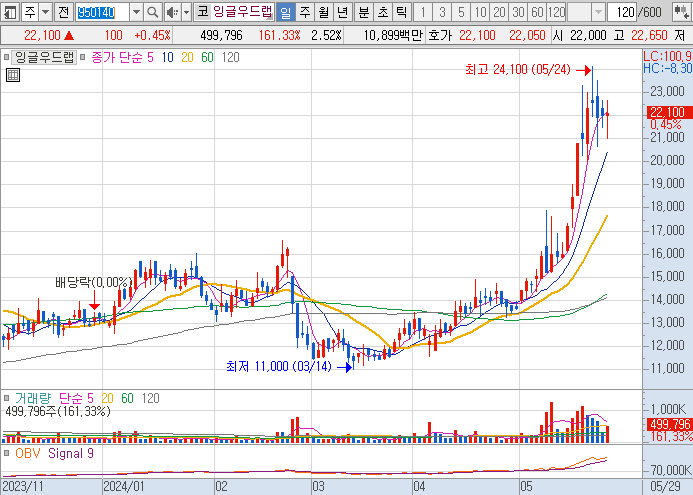Click the current price 22,100 in info bar
This screenshot has width=693, height=495.
42,35
